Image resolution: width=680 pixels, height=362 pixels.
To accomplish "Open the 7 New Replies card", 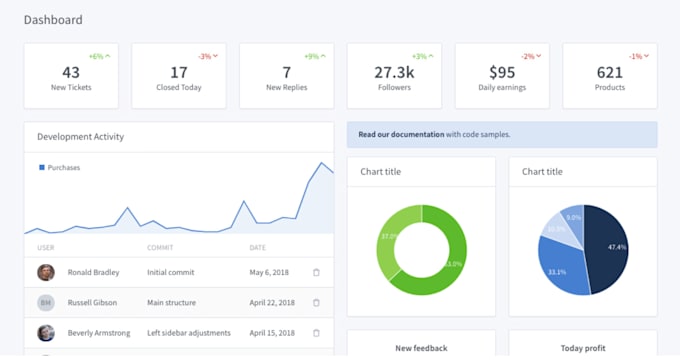I will click(287, 76).
